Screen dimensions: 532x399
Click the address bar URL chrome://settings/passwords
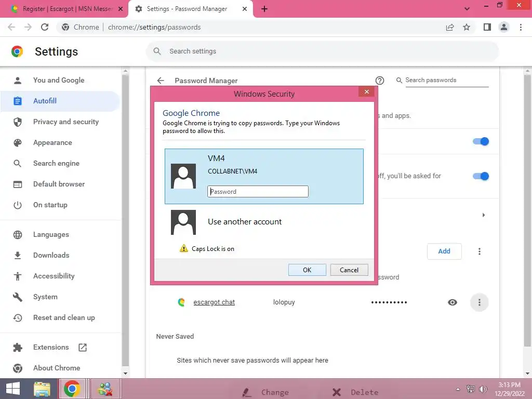154,27
